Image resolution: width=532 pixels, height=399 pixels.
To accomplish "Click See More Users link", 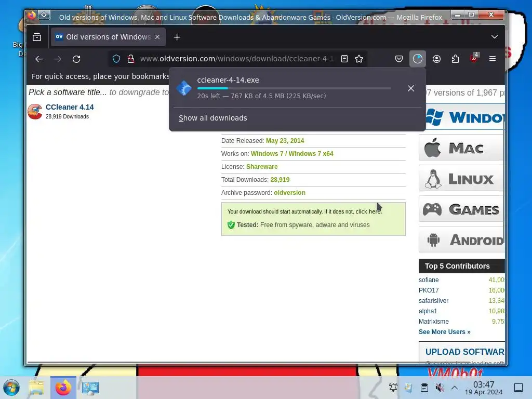I will (x=445, y=332).
